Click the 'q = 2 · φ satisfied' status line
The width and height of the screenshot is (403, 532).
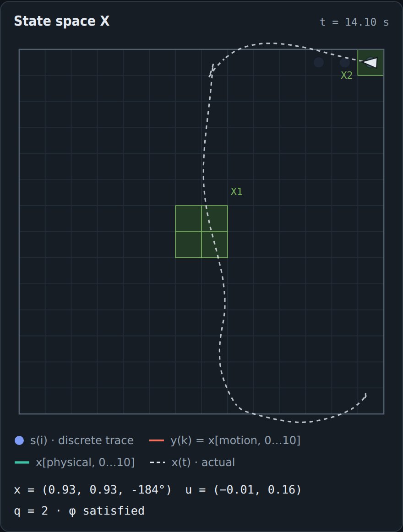[79, 511]
